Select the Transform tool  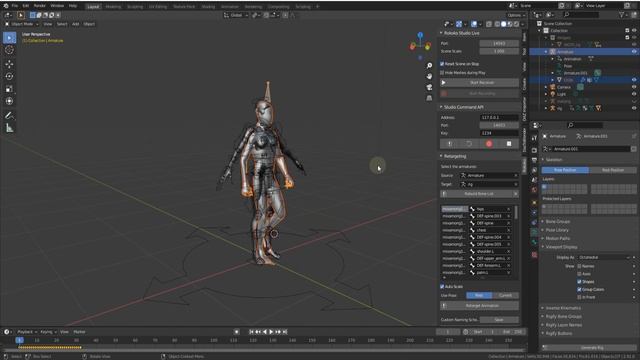9,101
